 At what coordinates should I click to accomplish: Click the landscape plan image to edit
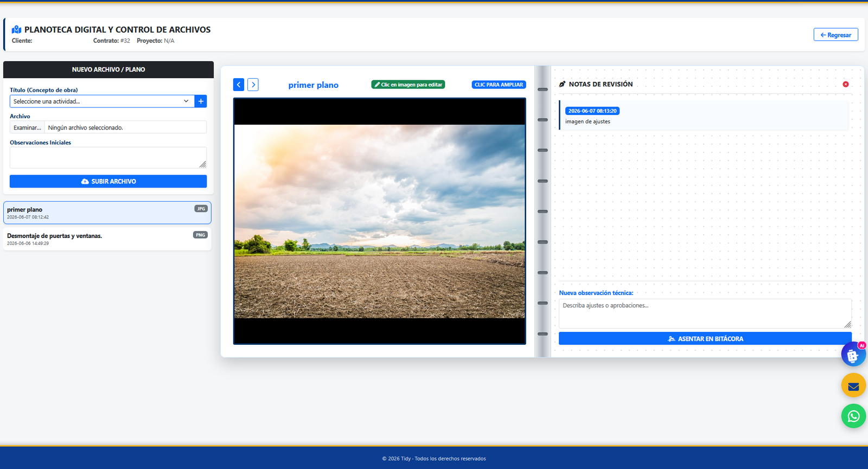pos(379,221)
